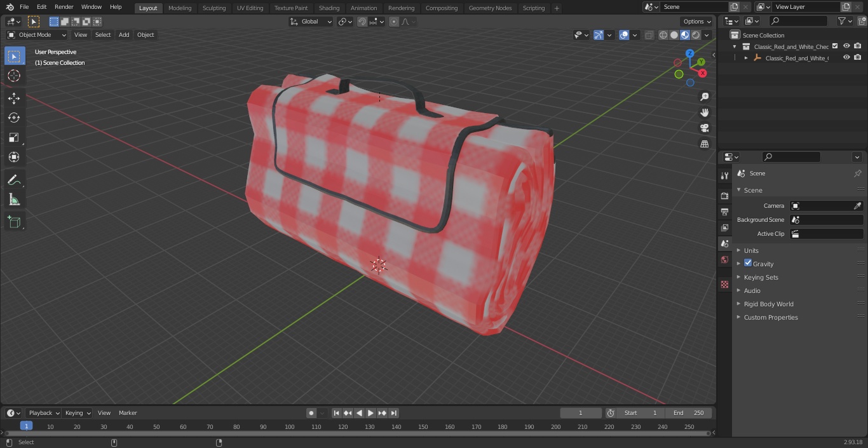
Task: Select the Move tool
Action: pyautogui.click(x=14, y=98)
